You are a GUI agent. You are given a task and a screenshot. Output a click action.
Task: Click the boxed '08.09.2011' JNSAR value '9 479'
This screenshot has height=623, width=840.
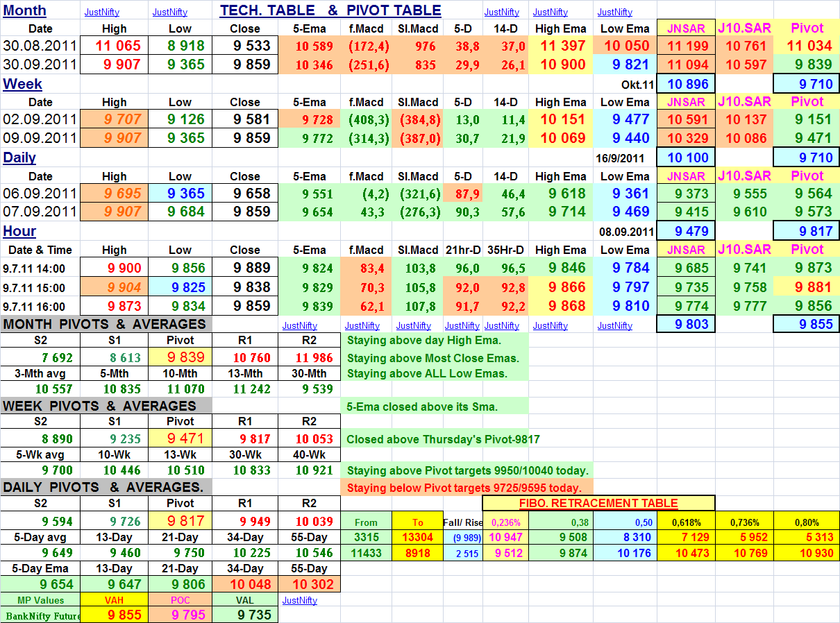pos(687,231)
